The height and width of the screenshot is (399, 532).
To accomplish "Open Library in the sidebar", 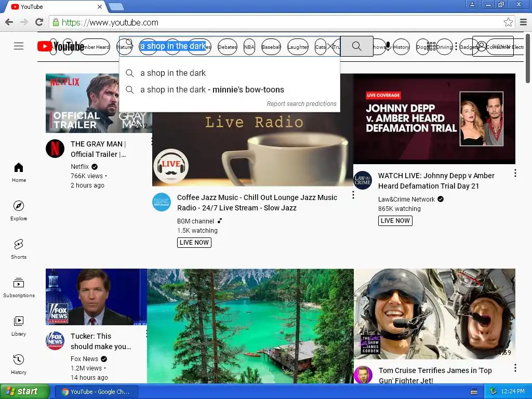I will click(19, 326).
